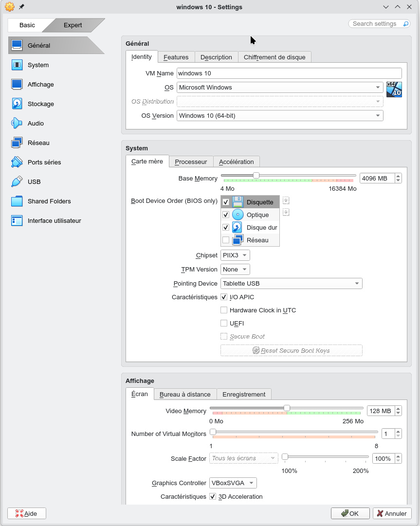Click the Base Memory slider handle

256,176
